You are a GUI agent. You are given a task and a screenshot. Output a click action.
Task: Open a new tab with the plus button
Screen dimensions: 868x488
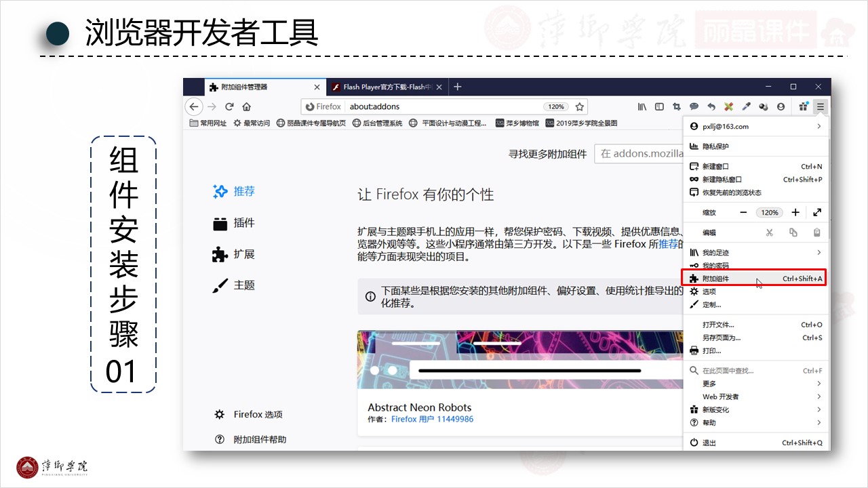tap(457, 87)
